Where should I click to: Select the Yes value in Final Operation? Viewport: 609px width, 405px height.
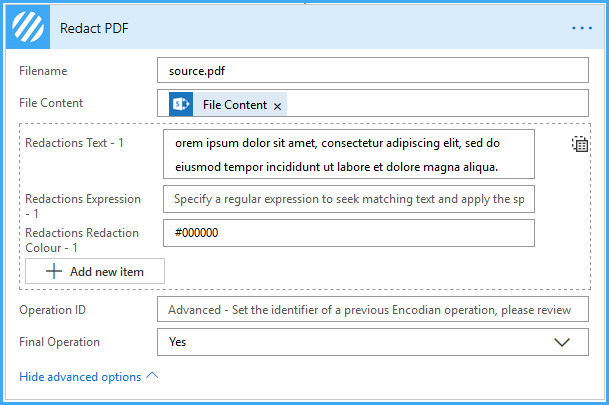[x=177, y=342]
